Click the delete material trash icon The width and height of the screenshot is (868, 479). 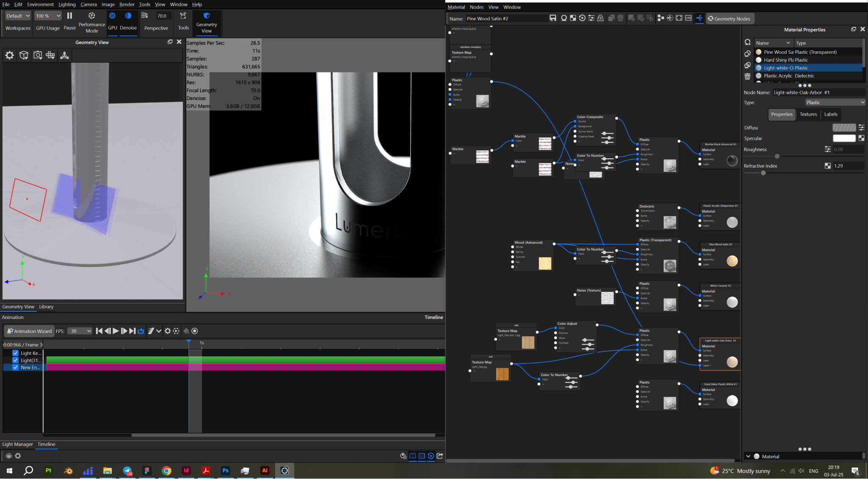pyautogui.click(x=747, y=76)
